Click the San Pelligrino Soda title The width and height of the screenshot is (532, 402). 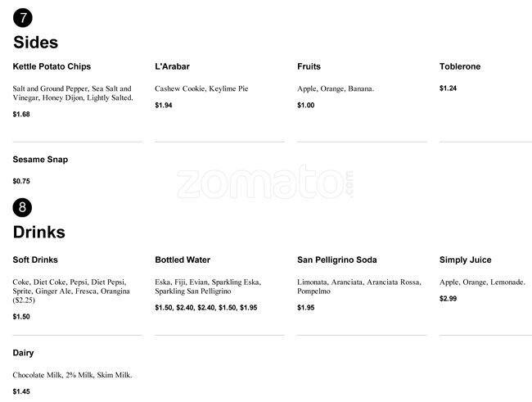pos(336,260)
